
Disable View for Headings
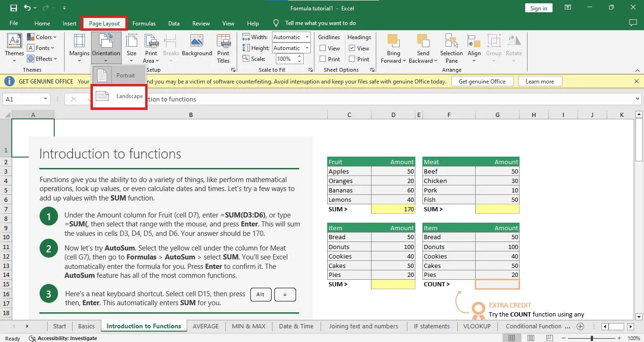coord(352,48)
